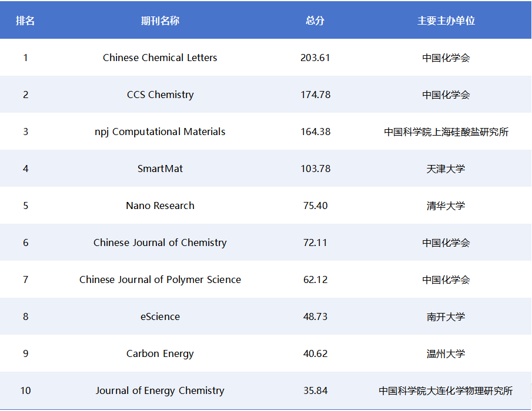Screen dimensions: 532x411
Task: Click the 天津大学 sponsor cell
Action: click(x=446, y=169)
